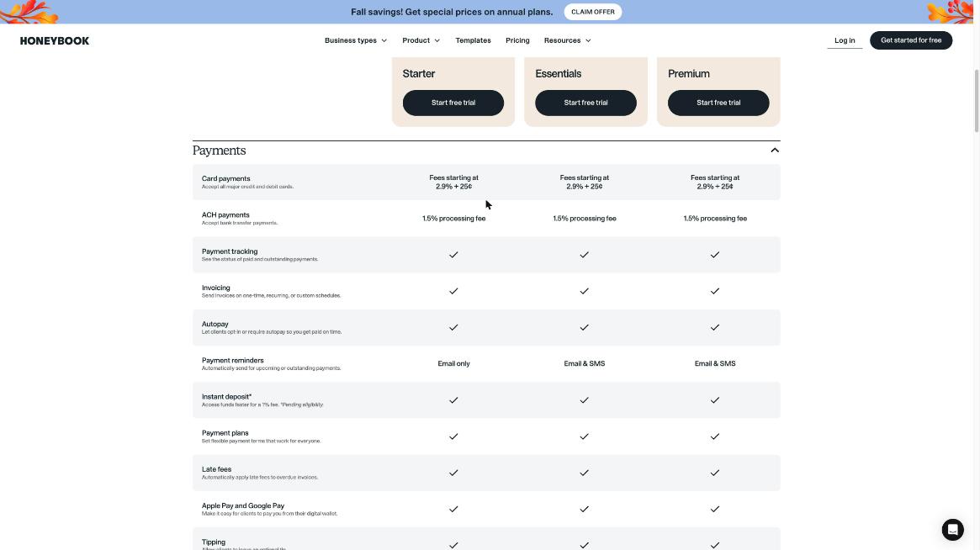Click Starter checkmark in Instant deposit row
The height and width of the screenshot is (550, 980).
tap(453, 400)
